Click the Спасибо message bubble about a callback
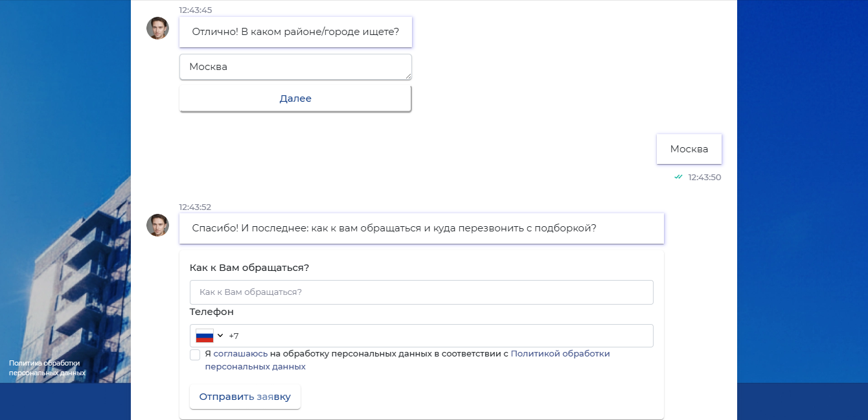The height and width of the screenshot is (420, 868). [421, 228]
